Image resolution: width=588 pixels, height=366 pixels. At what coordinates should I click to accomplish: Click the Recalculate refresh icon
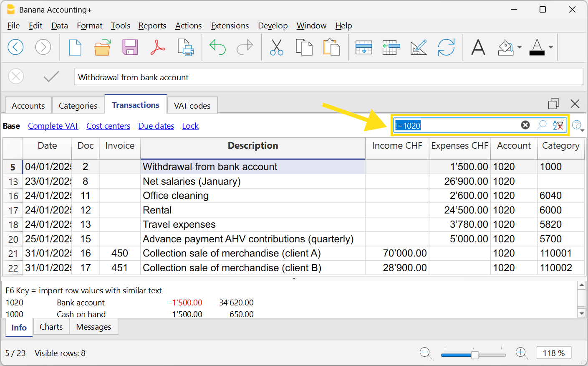(x=446, y=47)
